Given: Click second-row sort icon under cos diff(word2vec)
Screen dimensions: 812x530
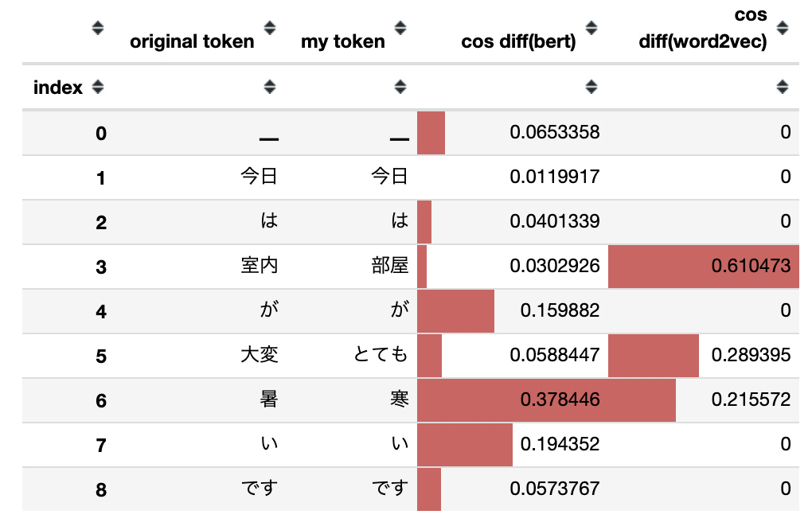Looking at the screenshot, I should coord(783,87).
